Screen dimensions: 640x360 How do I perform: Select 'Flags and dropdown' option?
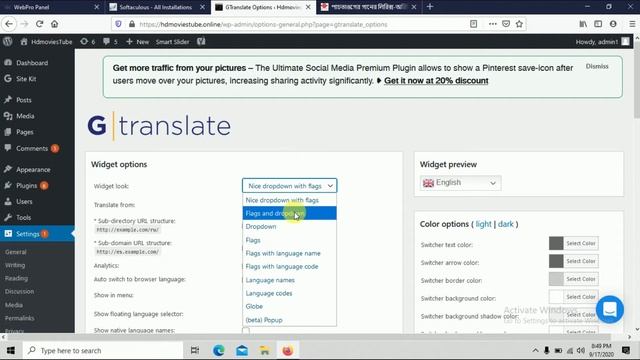click(x=289, y=213)
